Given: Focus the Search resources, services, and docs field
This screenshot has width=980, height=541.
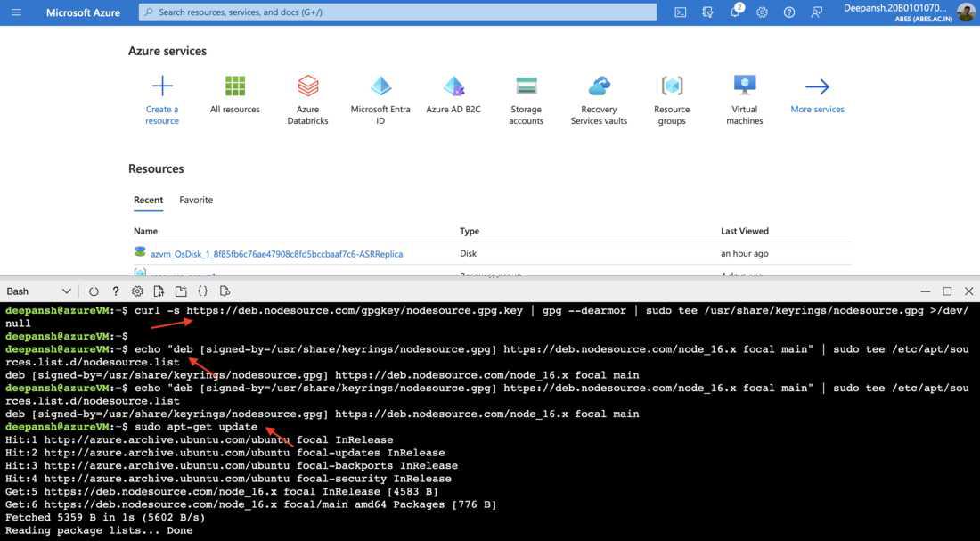Looking at the screenshot, I should coord(397,12).
